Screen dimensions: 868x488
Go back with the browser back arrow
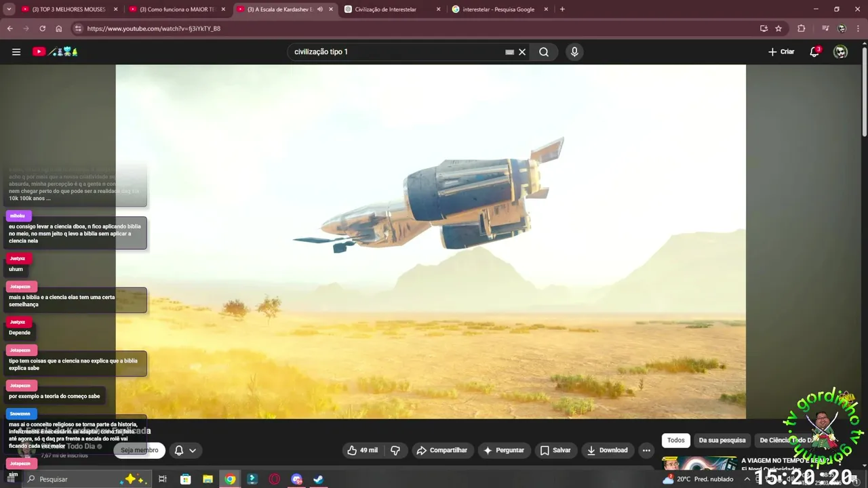click(9, 28)
